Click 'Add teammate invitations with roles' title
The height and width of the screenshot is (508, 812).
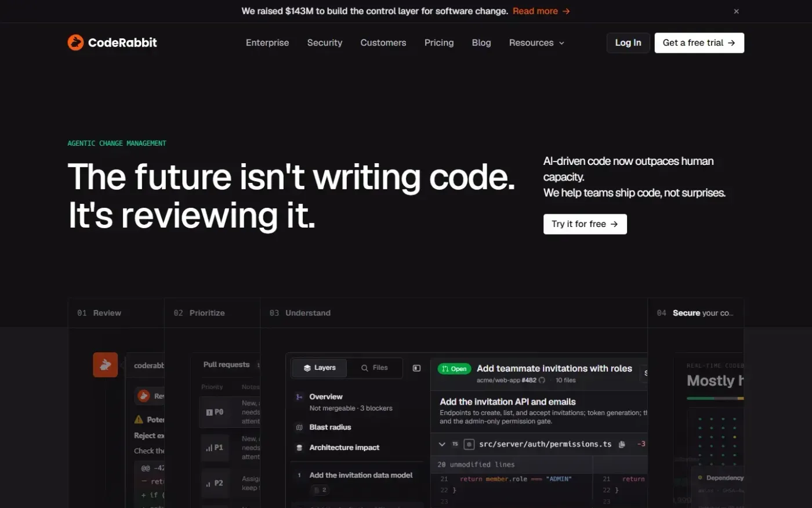pyautogui.click(x=554, y=369)
